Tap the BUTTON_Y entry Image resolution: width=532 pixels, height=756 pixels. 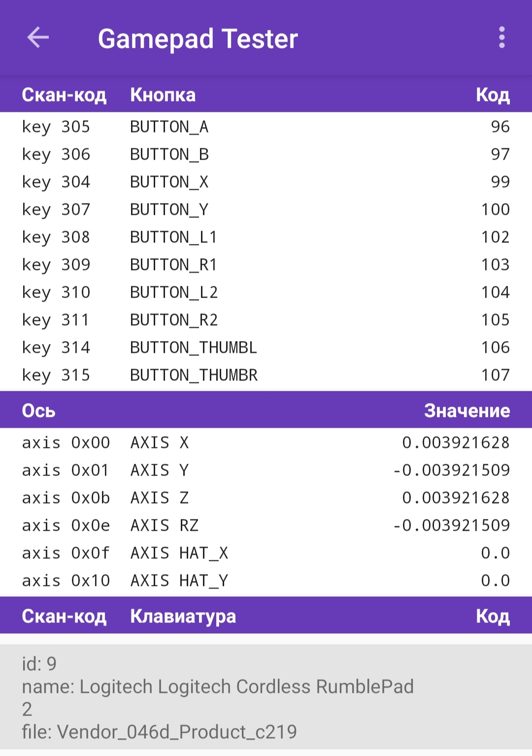[266, 209]
